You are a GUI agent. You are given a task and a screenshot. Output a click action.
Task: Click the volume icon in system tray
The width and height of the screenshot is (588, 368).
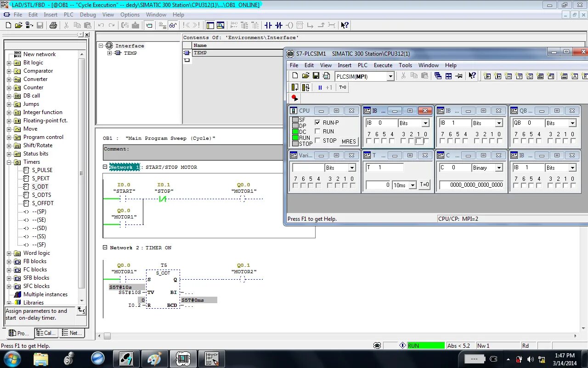(531, 359)
